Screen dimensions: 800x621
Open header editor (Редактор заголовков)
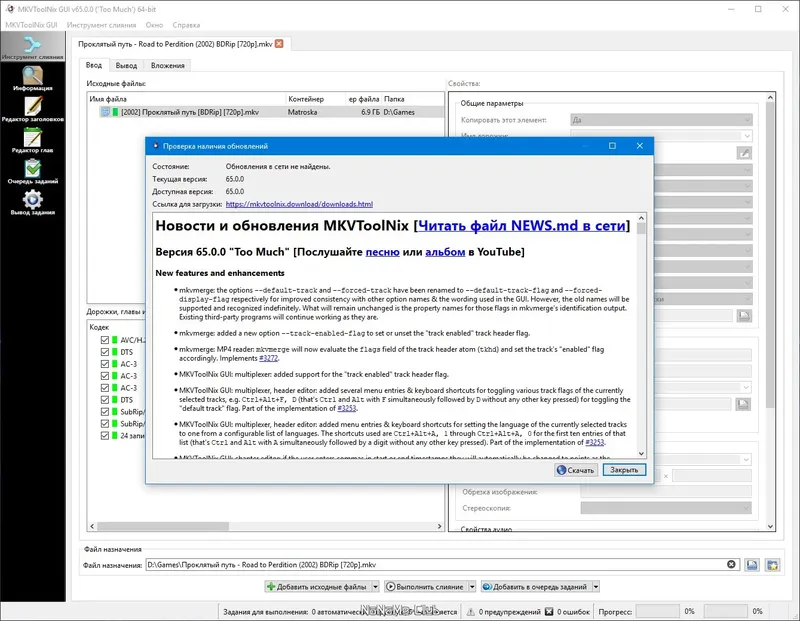click(x=33, y=109)
